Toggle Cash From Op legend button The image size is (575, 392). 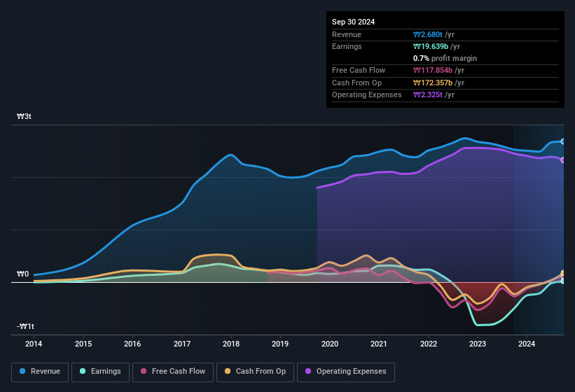pos(255,372)
